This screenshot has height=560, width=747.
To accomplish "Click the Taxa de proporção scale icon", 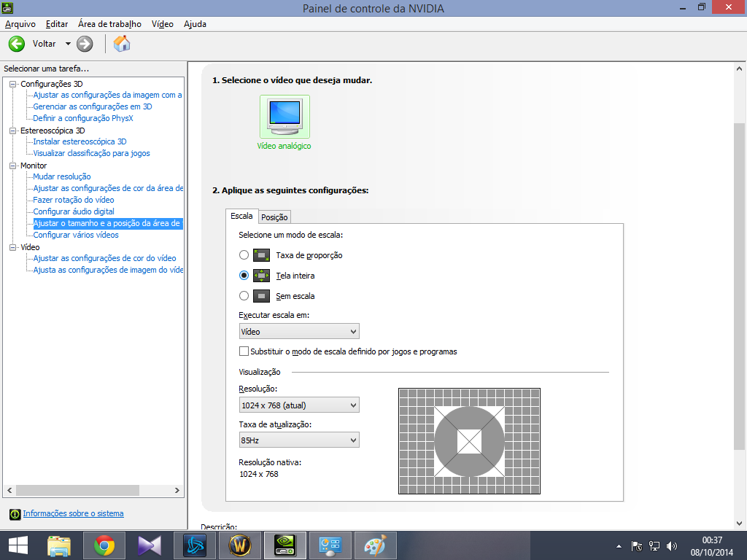I will click(262, 255).
